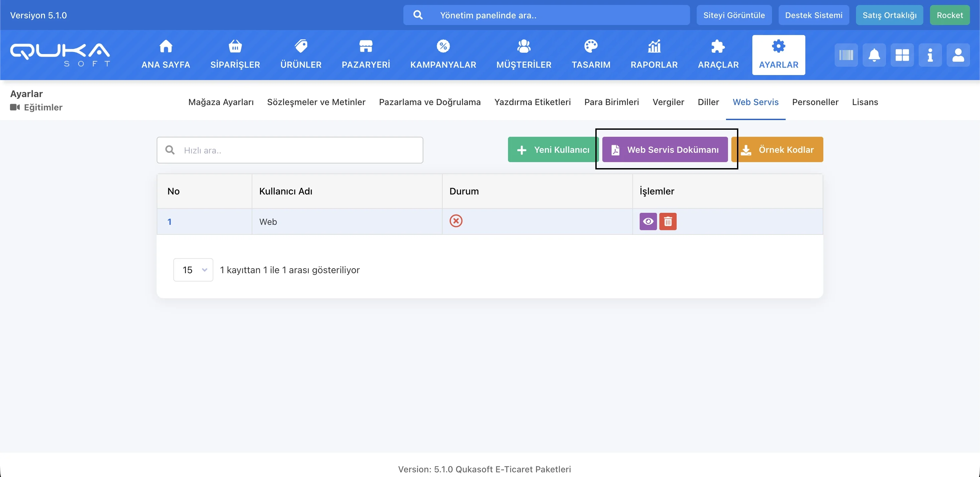Expand the 15 records per page dropdown
Image resolution: width=980 pixels, height=477 pixels.
point(193,270)
